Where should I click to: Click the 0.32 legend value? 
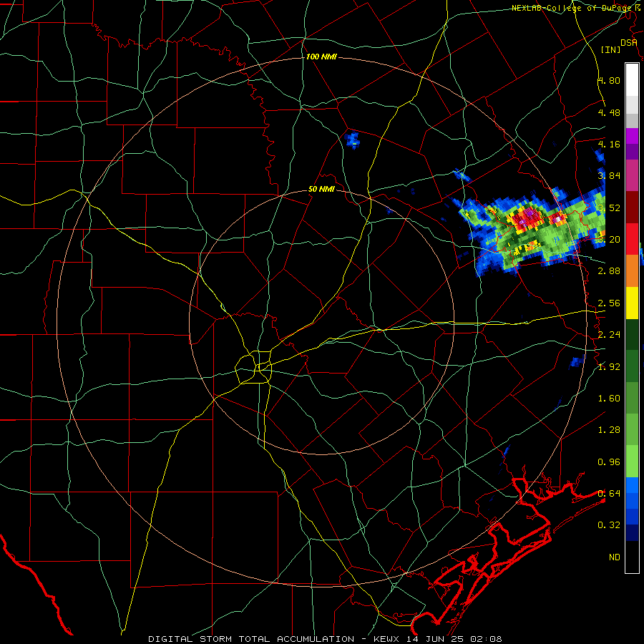tap(609, 525)
